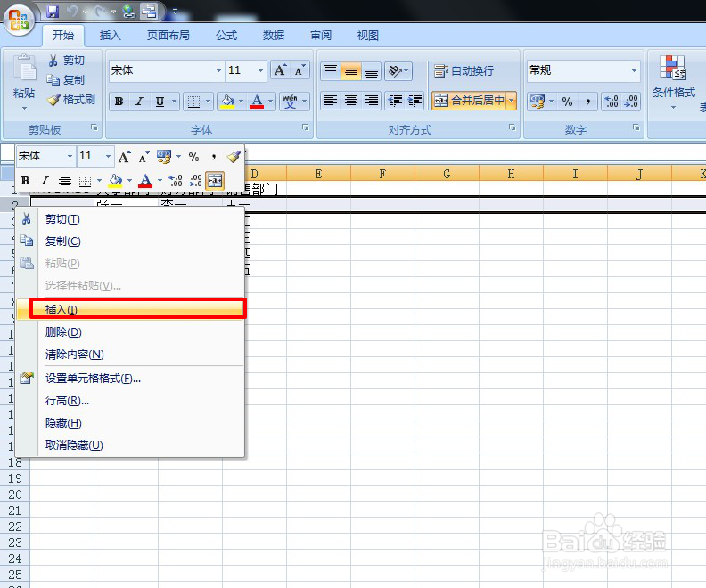Click phonetic guide wén icon
The width and height of the screenshot is (706, 588).
click(x=290, y=102)
